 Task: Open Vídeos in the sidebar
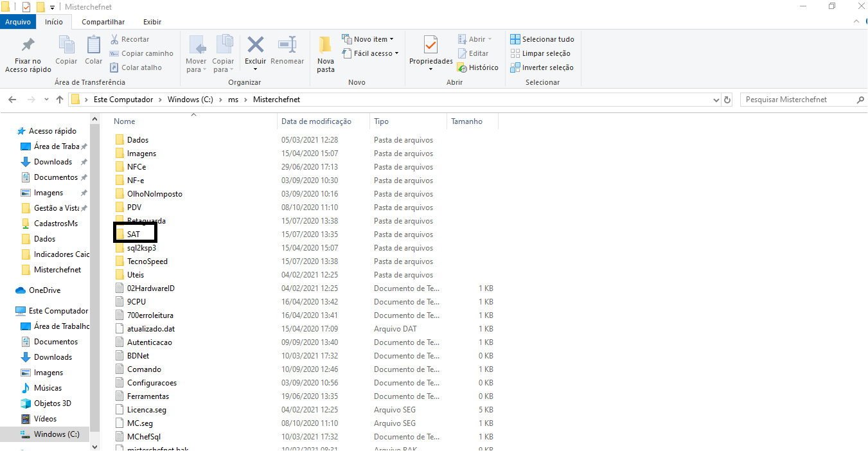pos(45,419)
